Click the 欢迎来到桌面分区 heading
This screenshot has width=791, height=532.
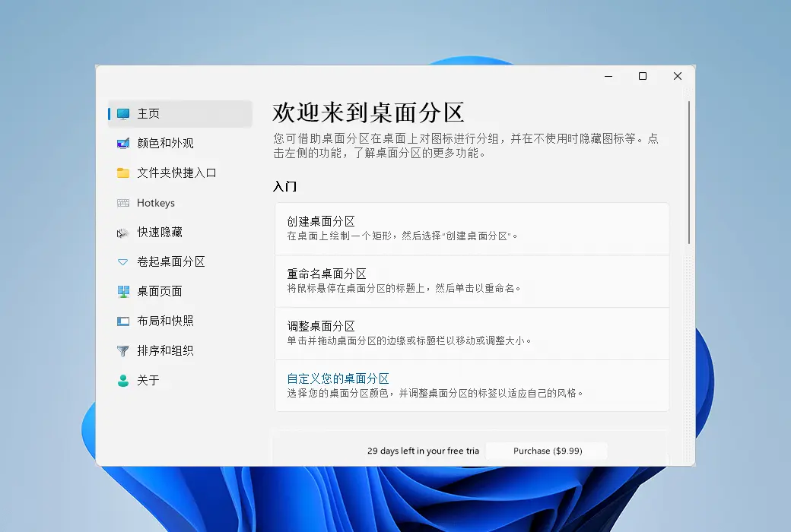point(368,112)
